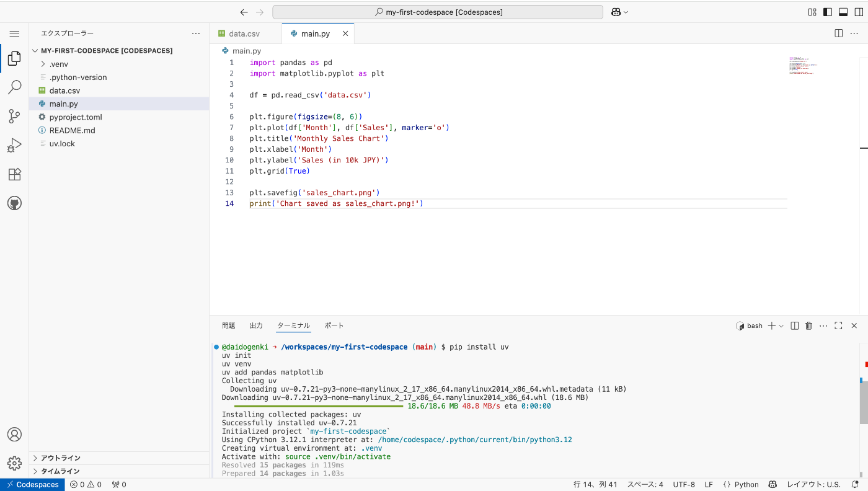Open the new terminal launch profile dropdown

tap(781, 325)
